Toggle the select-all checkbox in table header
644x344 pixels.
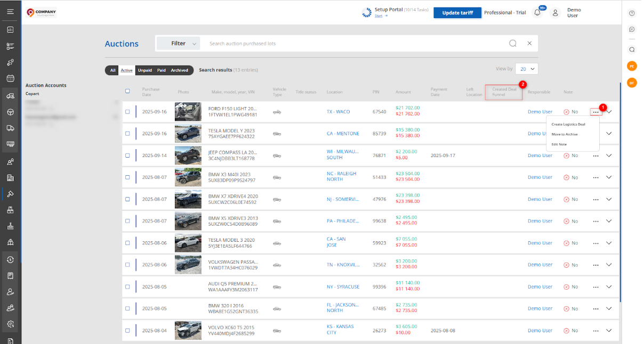(127, 91)
